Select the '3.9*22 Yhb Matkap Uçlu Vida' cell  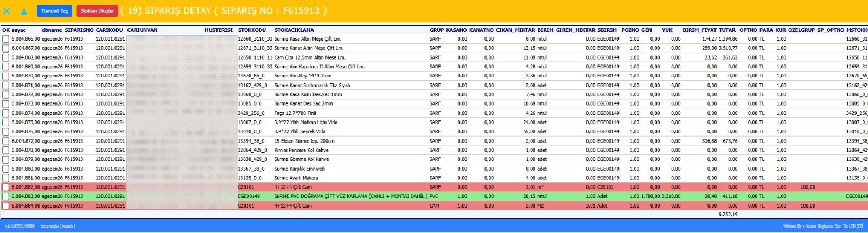(x=305, y=122)
